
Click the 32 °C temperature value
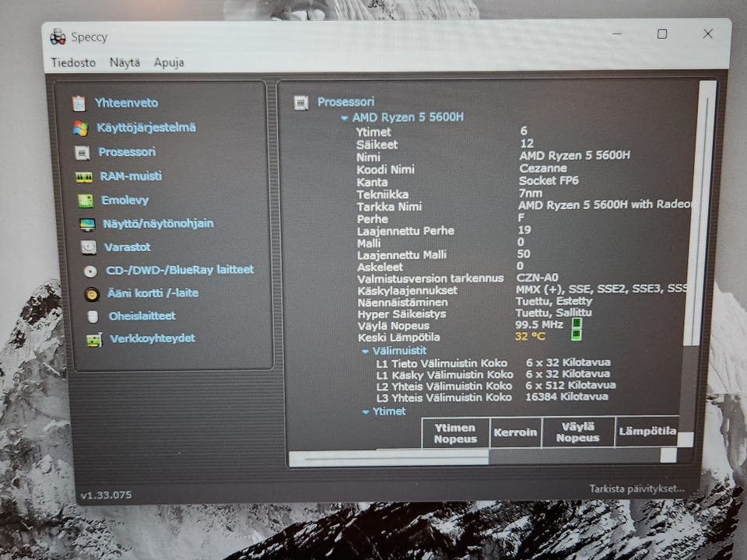click(x=530, y=336)
